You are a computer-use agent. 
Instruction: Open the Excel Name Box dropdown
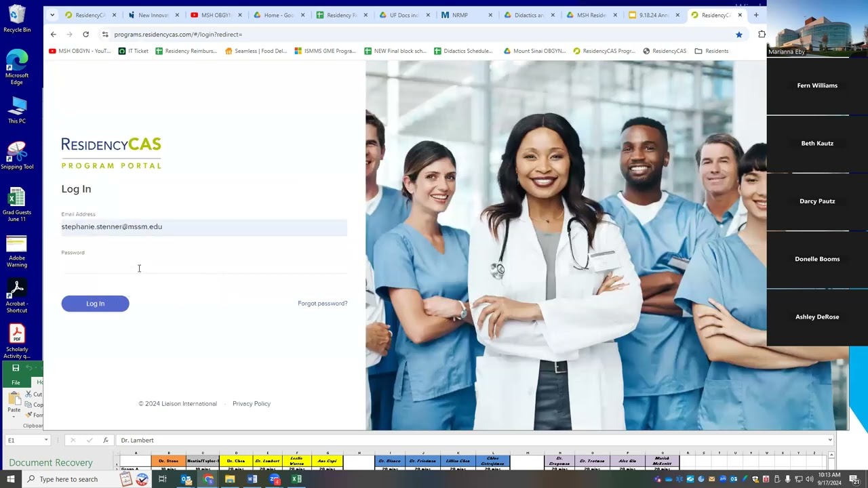coord(46,441)
